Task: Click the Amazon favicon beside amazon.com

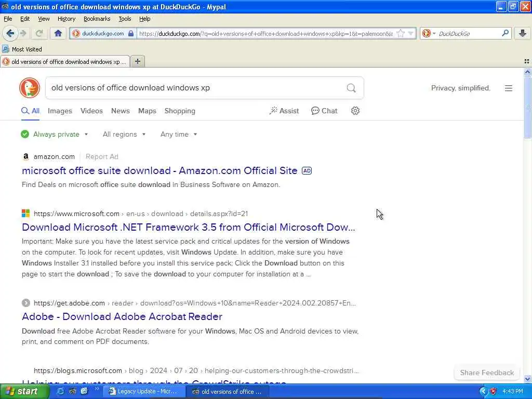Action: point(26,156)
